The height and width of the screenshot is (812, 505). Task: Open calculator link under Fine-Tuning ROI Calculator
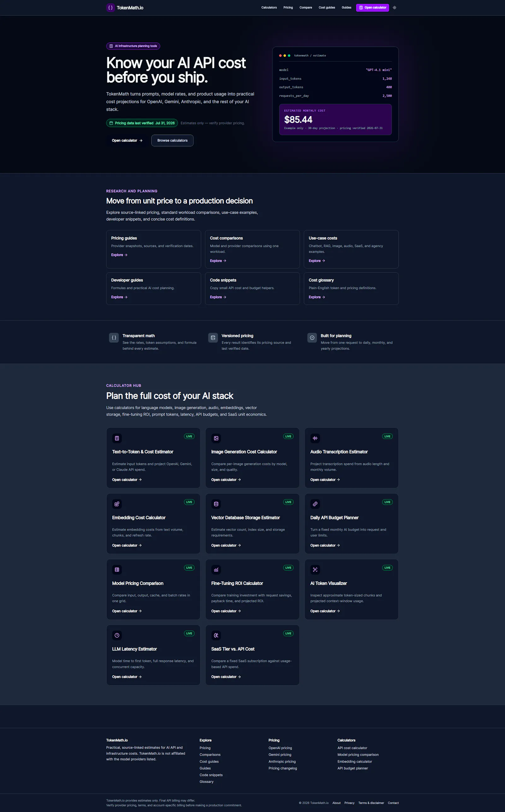[226, 611]
